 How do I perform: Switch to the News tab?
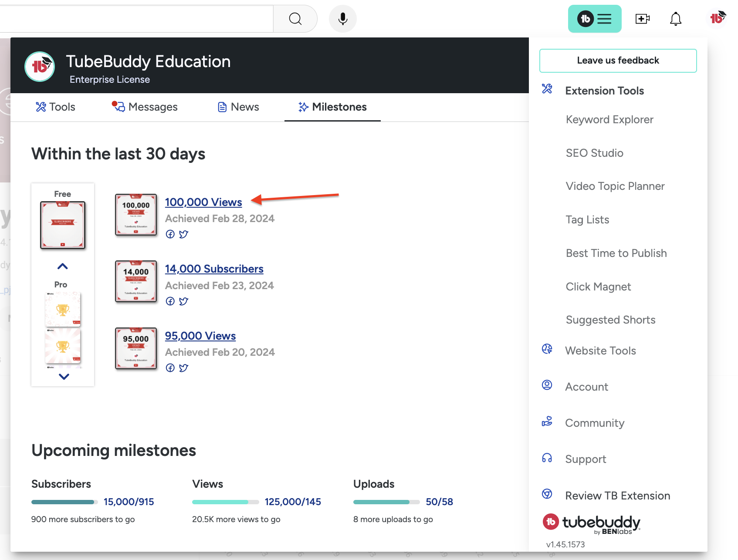[x=238, y=107]
